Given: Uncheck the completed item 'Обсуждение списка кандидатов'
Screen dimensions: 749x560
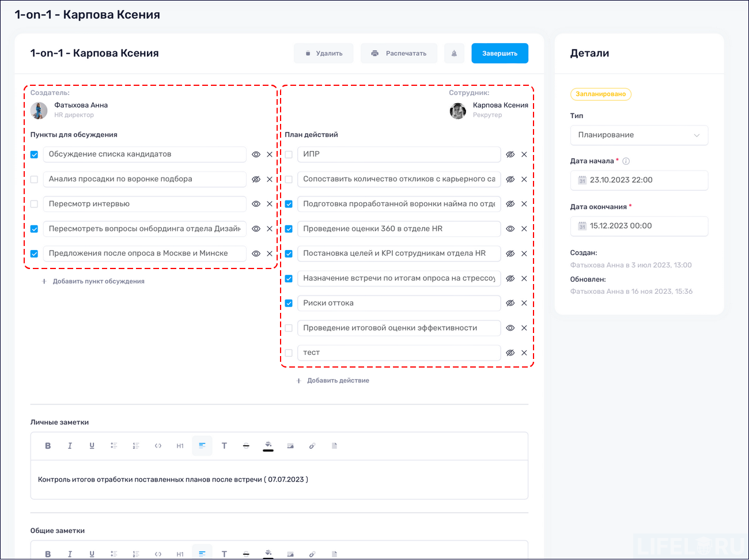Looking at the screenshot, I should pos(34,154).
